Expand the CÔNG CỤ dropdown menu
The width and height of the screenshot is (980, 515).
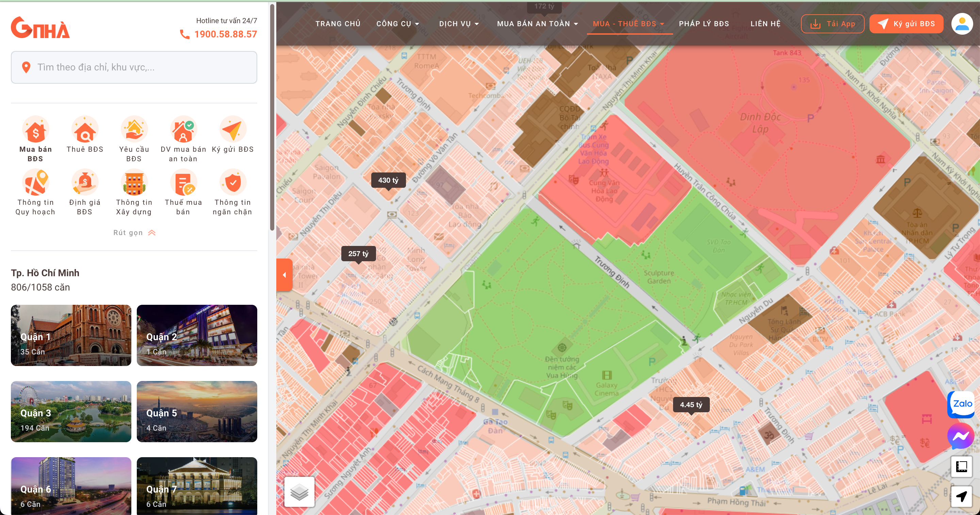(x=397, y=23)
